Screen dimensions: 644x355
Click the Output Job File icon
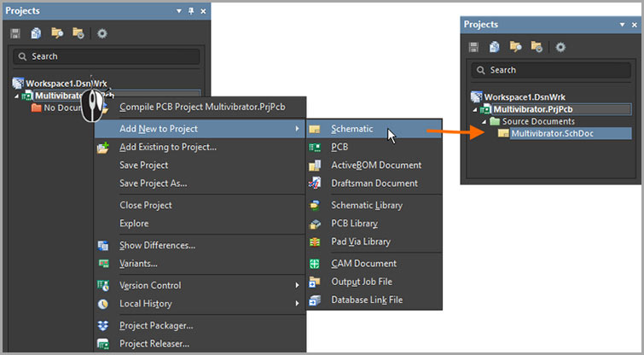315,282
